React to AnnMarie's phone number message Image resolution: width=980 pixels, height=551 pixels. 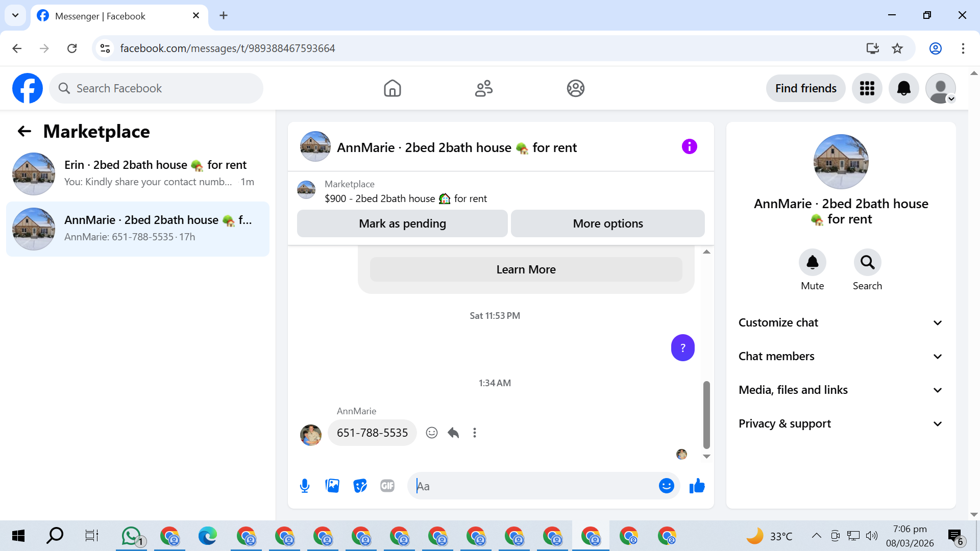(x=432, y=433)
